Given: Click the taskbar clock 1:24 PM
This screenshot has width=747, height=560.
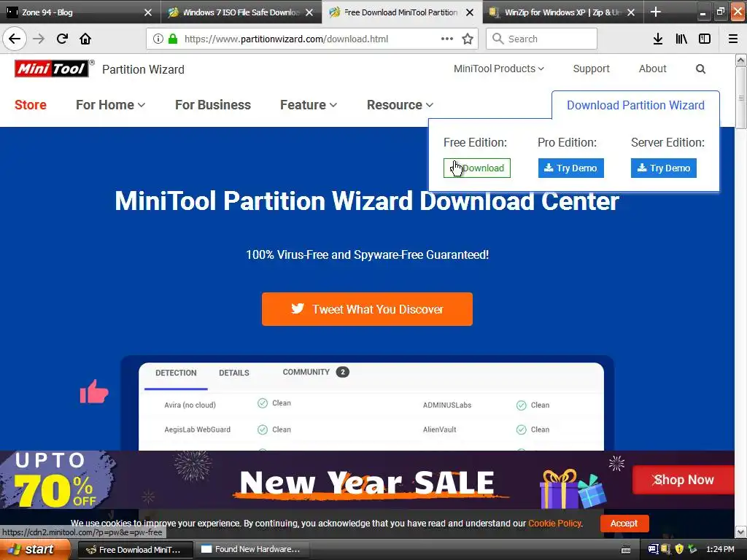Looking at the screenshot, I should 720,549.
